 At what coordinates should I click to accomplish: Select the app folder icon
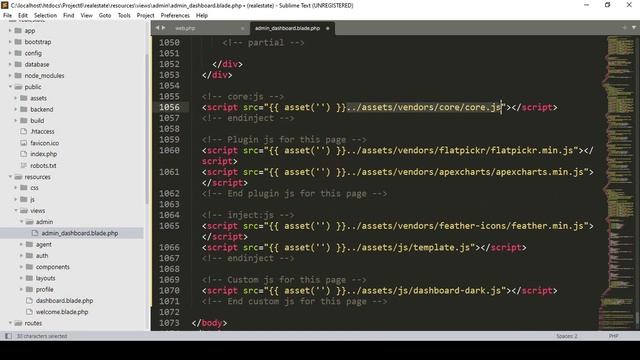click(18, 31)
